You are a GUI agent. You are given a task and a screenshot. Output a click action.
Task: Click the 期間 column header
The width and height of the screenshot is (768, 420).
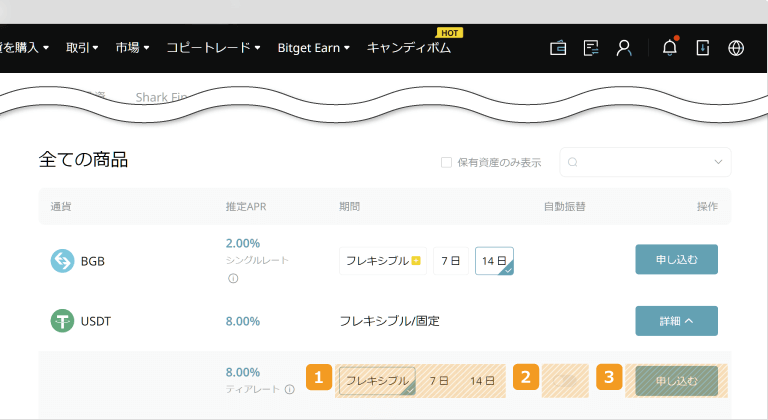click(349, 206)
